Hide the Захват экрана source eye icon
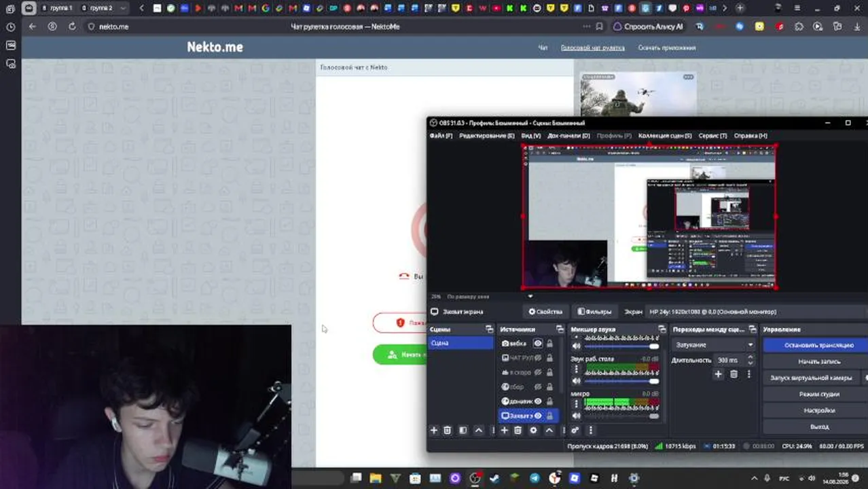 [x=538, y=416]
